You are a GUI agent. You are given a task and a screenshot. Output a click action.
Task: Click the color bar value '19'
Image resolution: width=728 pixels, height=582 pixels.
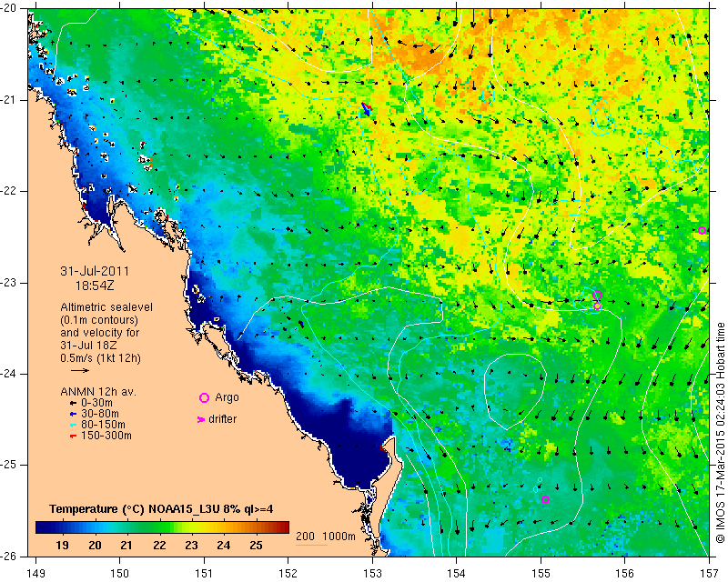(62, 546)
